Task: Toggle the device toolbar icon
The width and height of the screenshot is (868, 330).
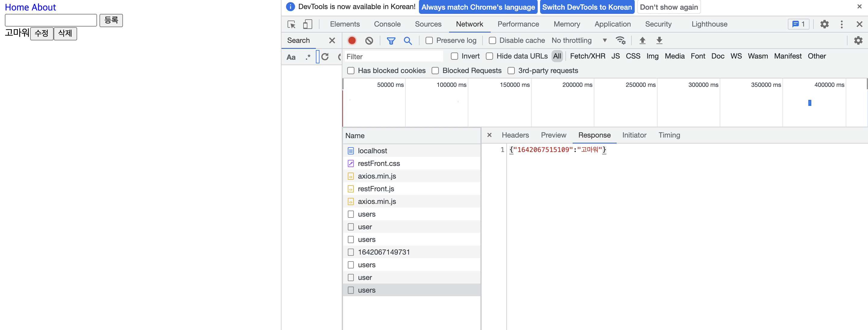Action: tap(307, 24)
